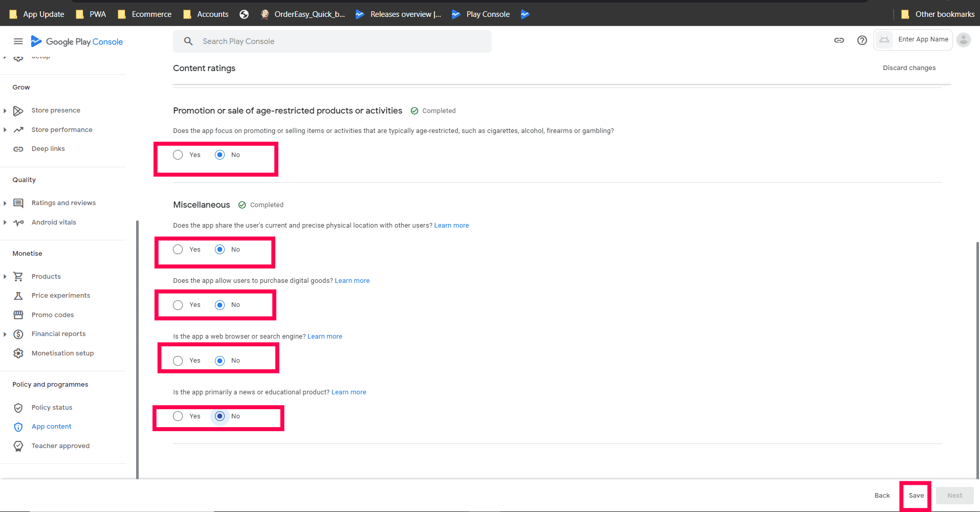Image resolution: width=980 pixels, height=512 pixels.
Task: Click the Price experiments flask icon
Action: pyautogui.click(x=18, y=296)
